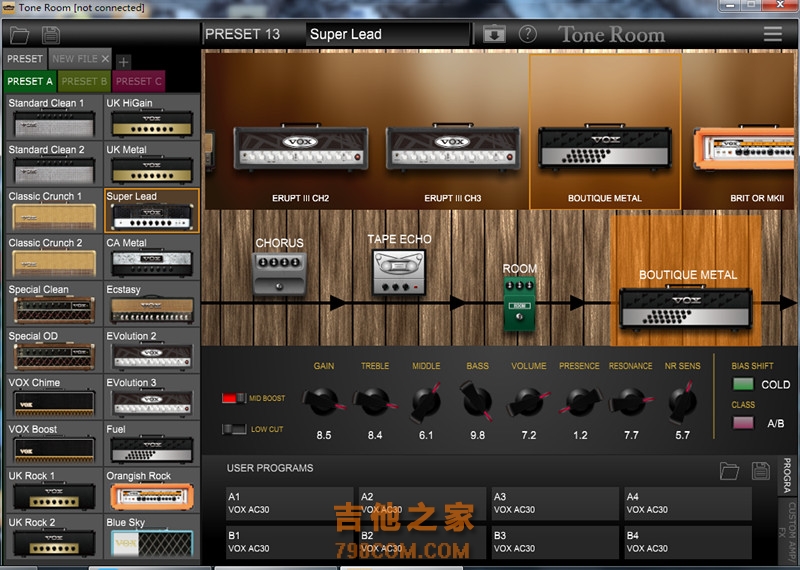
Task: Switch to the NEW FILE tab
Action: pos(75,59)
